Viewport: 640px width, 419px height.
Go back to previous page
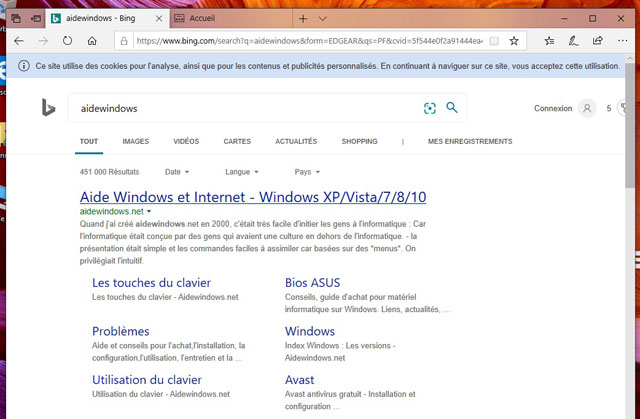[19, 41]
